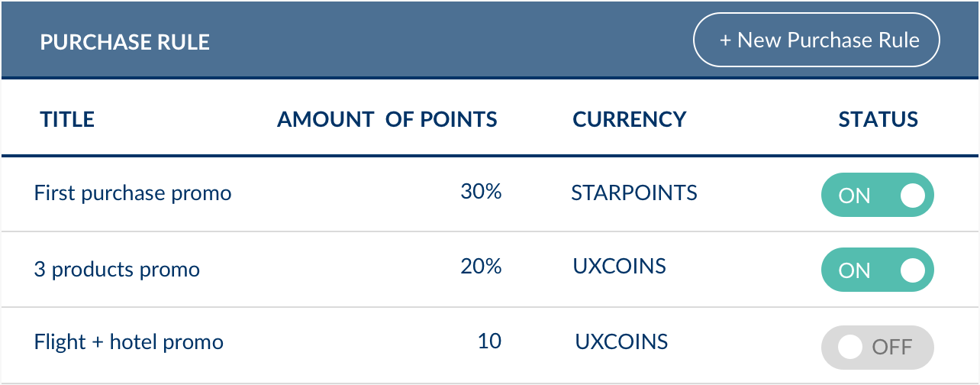Click the 20% points value
This screenshot has width=980, height=385.
481,266
